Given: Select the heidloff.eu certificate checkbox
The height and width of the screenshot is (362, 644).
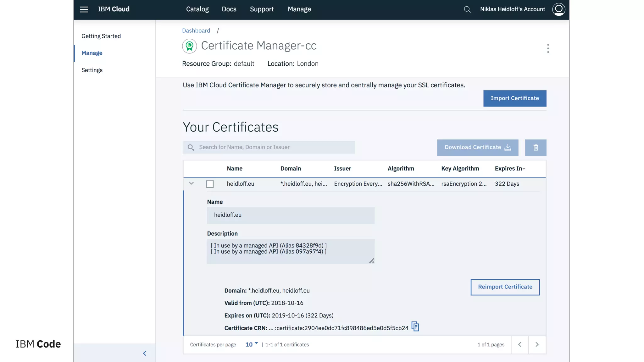Looking at the screenshot, I should 210,184.
